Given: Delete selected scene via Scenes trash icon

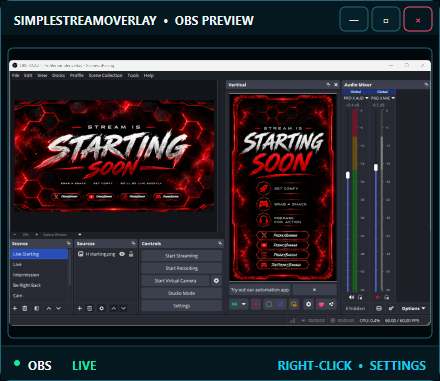Looking at the screenshot, I should (x=25, y=308).
